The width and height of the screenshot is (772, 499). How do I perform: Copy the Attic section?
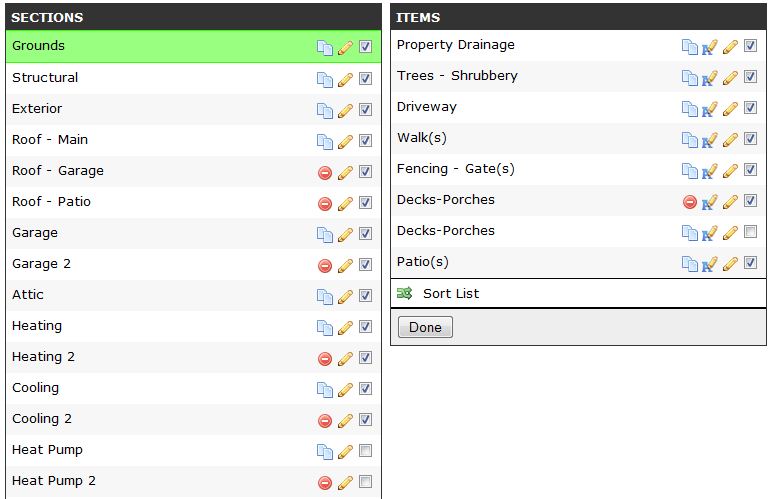click(x=324, y=297)
